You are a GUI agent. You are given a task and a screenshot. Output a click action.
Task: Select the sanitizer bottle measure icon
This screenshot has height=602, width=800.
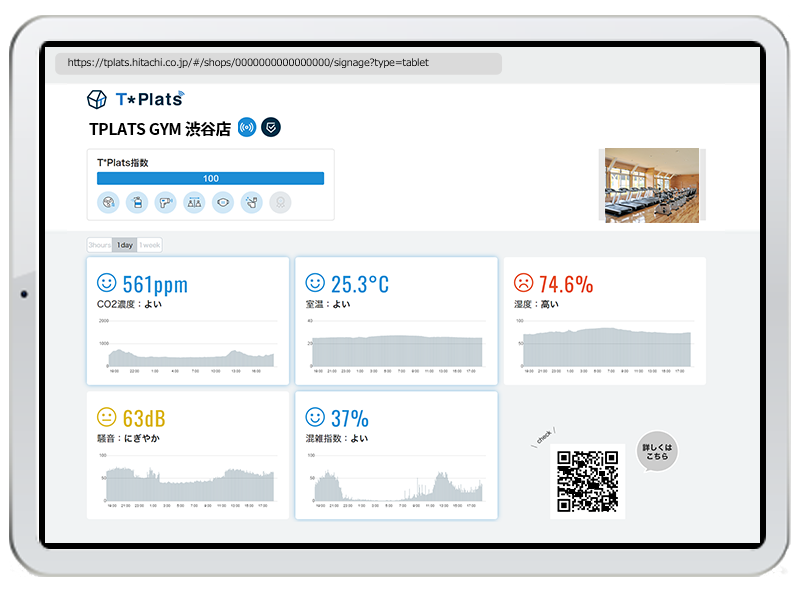click(136, 202)
